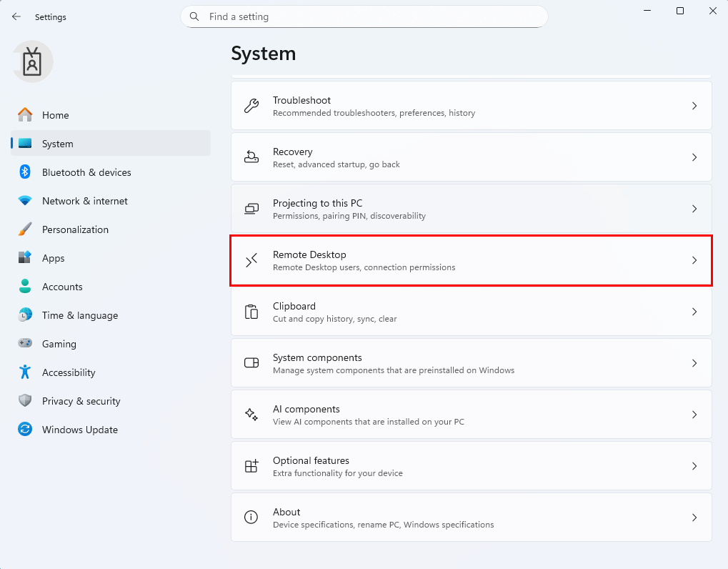Viewport: 728px width, 569px height.
Task: Go to Windows Update section
Action: coord(79,430)
